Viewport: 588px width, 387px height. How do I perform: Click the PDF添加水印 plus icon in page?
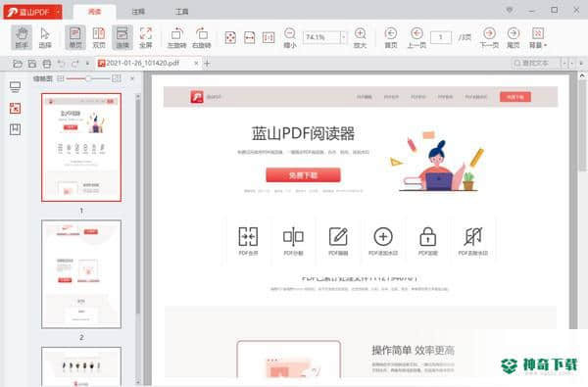(x=383, y=237)
